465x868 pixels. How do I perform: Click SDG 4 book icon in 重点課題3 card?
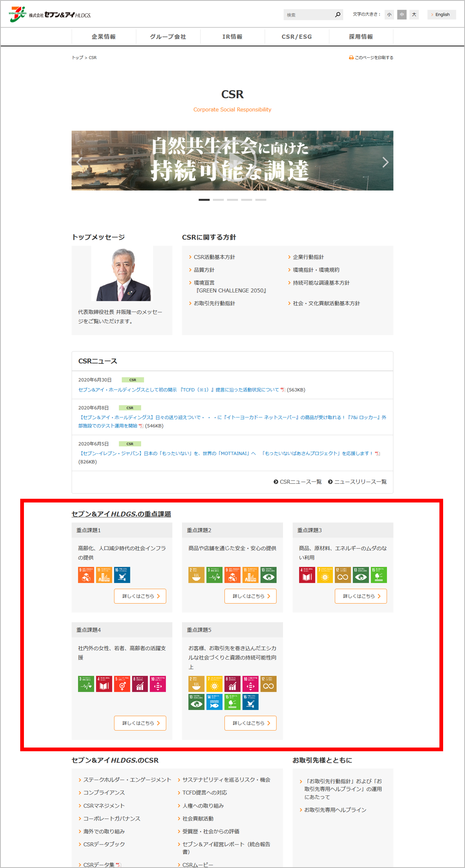click(307, 575)
